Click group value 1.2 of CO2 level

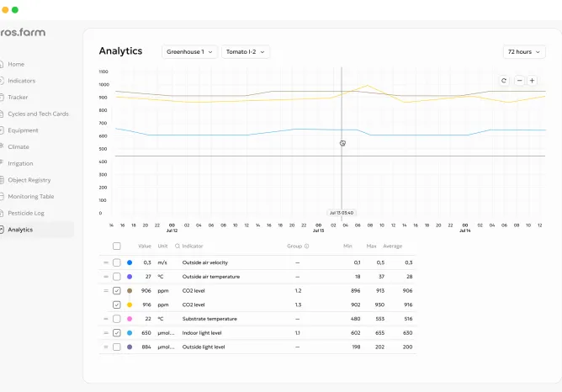coord(298,290)
